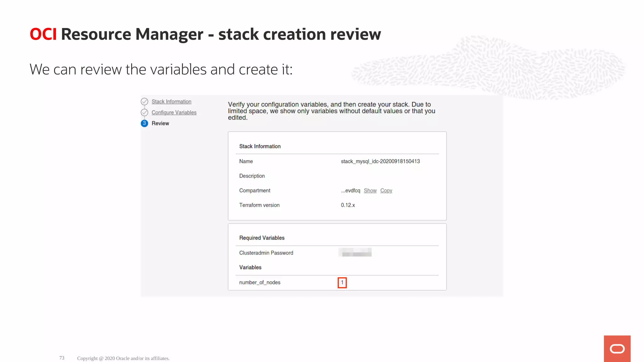Select the Review step label
The width and height of the screenshot is (644, 362).
coord(160,123)
